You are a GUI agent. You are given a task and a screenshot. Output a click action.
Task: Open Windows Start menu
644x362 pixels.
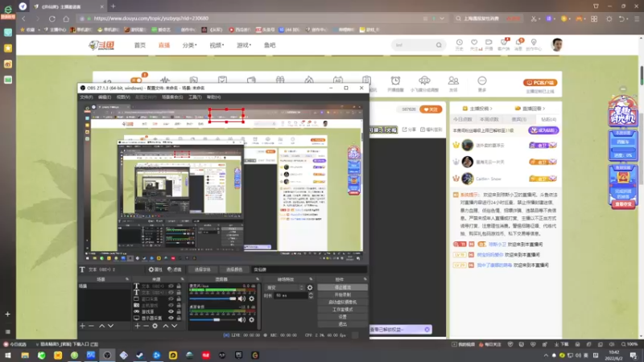click(8, 356)
